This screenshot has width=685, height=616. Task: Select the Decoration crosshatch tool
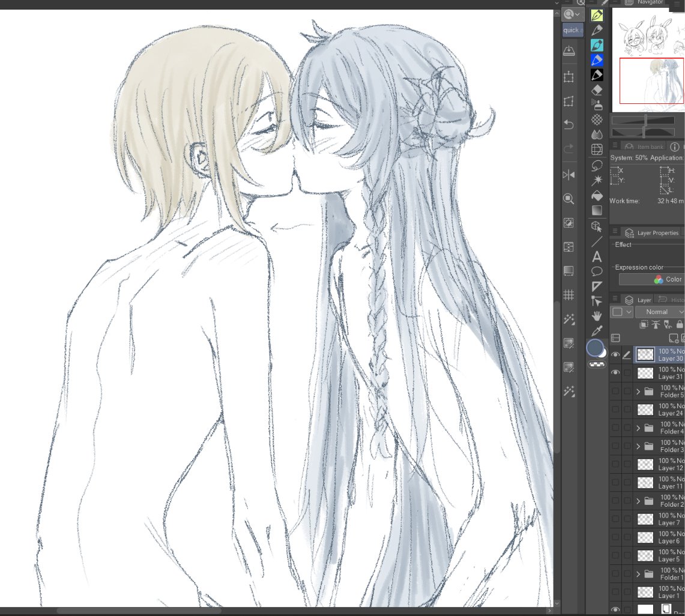[x=597, y=119]
